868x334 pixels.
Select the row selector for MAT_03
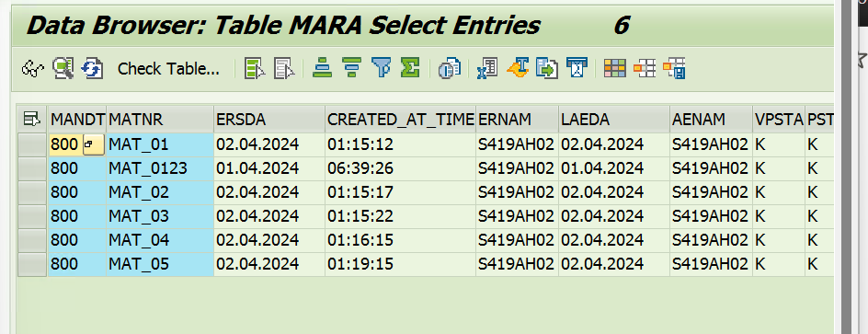coord(32,216)
